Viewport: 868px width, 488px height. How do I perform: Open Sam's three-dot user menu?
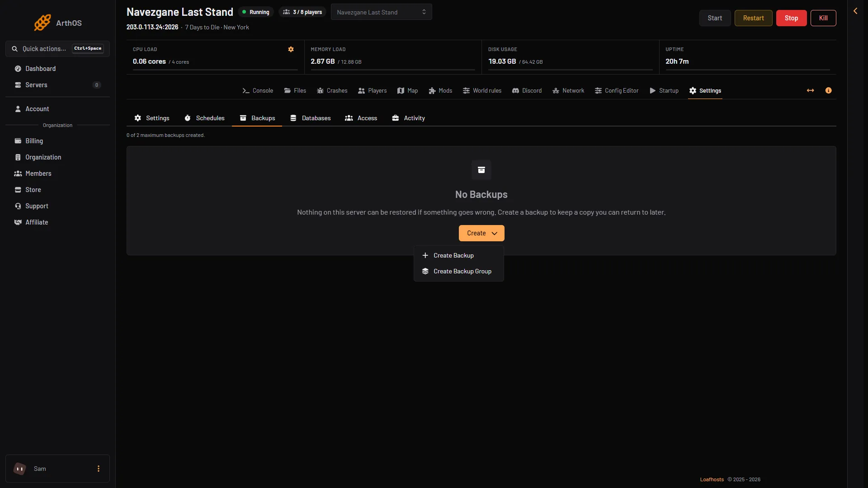tap(99, 469)
